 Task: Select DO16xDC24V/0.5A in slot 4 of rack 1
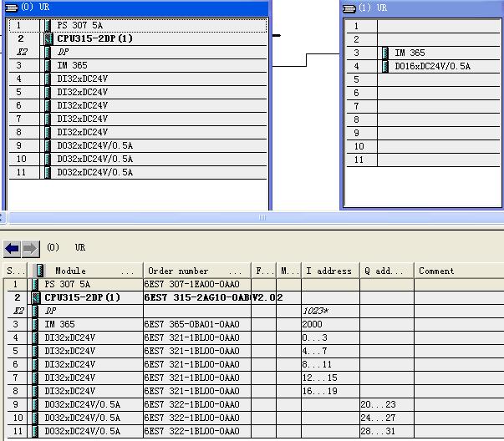[x=423, y=66]
